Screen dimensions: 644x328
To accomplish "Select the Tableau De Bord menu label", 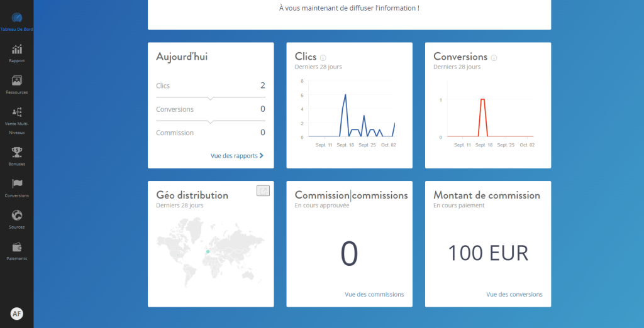I will click(17, 29).
